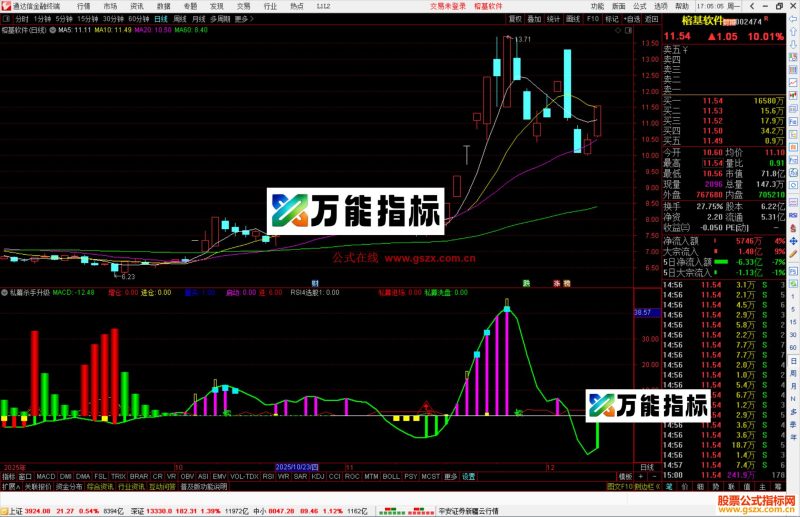Viewport: 800px width, 517px height.
Task: Select the blue four-way move arrows icon
Action: 793,241
